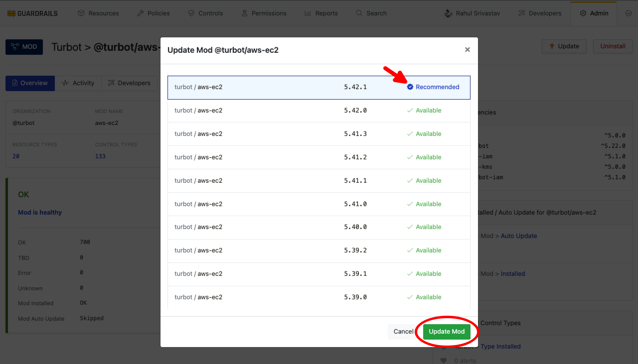638x364 pixels.
Task: Click the Guardrails logo icon
Action: (11, 13)
